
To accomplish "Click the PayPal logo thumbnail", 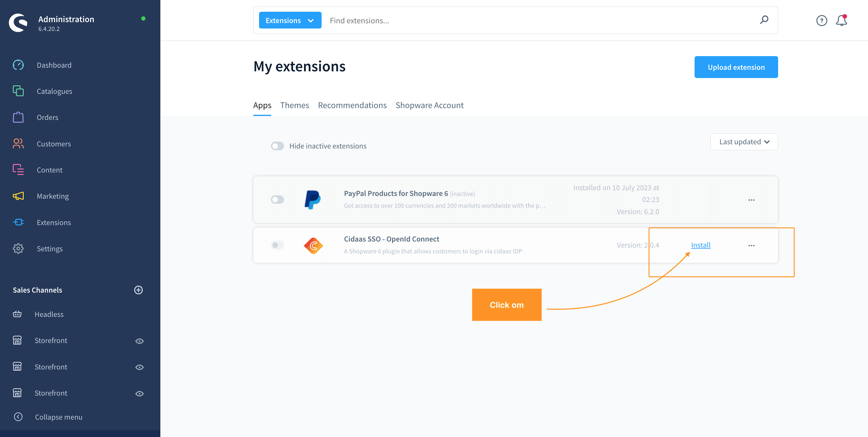I will pyautogui.click(x=312, y=200).
